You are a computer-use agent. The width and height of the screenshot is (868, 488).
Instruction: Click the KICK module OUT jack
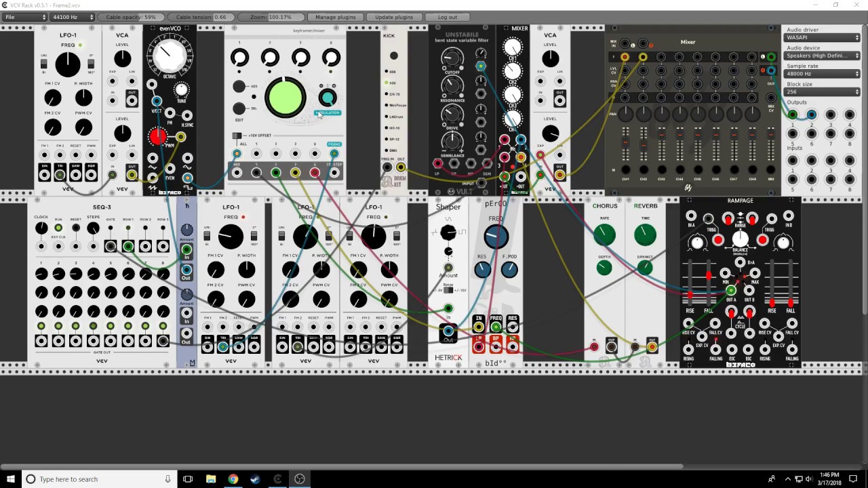[401, 167]
